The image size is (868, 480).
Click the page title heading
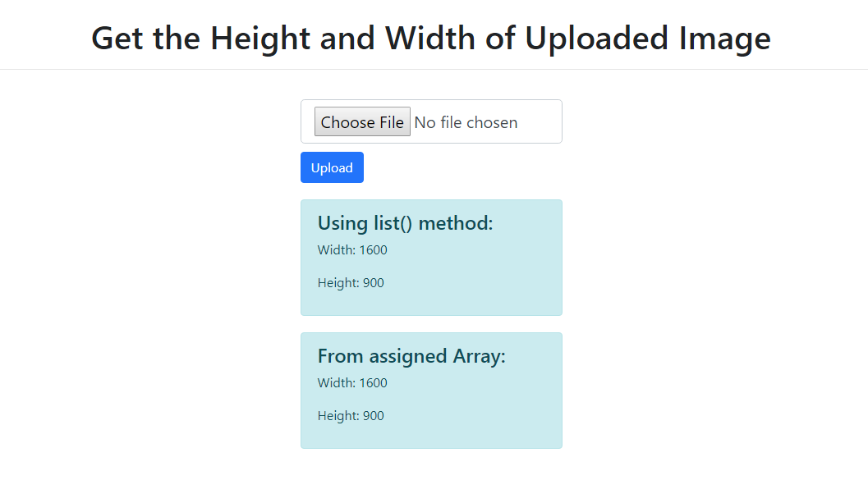(431, 39)
